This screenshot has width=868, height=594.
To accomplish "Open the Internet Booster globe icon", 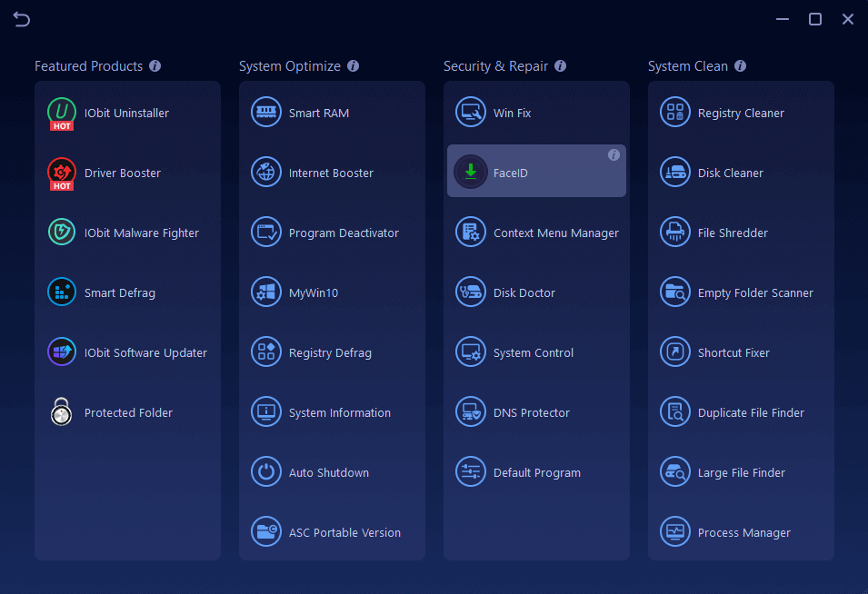I will coord(266,173).
